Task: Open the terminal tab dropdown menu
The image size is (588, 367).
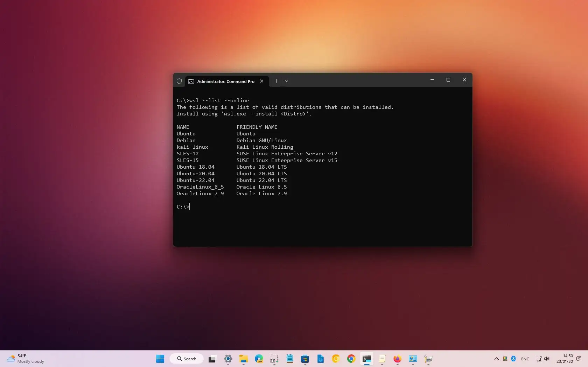Action: tap(287, 81)
